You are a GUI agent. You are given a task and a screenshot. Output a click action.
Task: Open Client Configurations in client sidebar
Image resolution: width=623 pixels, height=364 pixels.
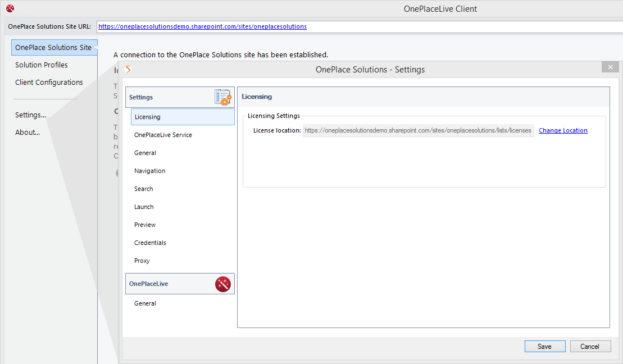[49, 82]
